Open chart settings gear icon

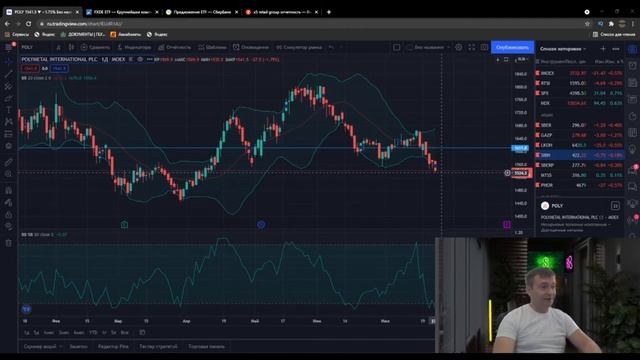[x=459, y=47]
